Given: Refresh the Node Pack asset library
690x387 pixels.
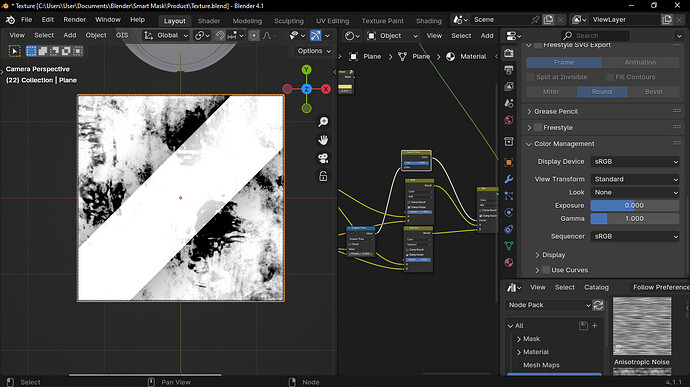Looking at the screenshot, I should click(598, 305).
